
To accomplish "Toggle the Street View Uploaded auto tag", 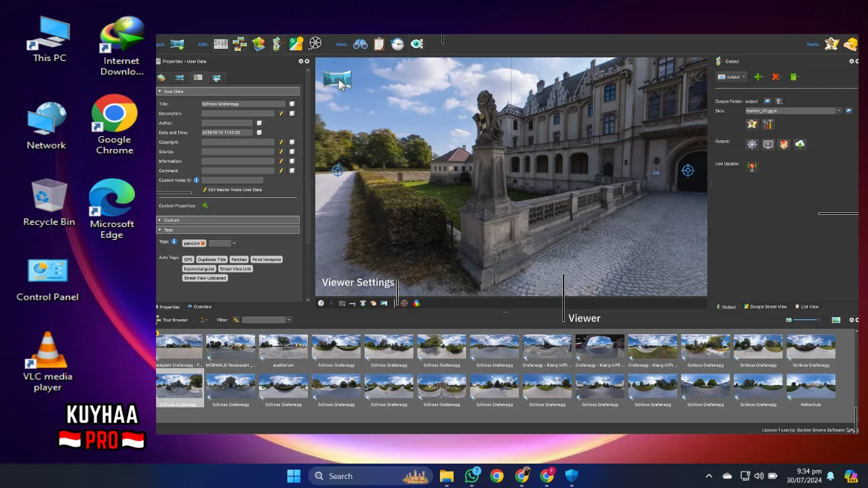I will click(205, 278).
